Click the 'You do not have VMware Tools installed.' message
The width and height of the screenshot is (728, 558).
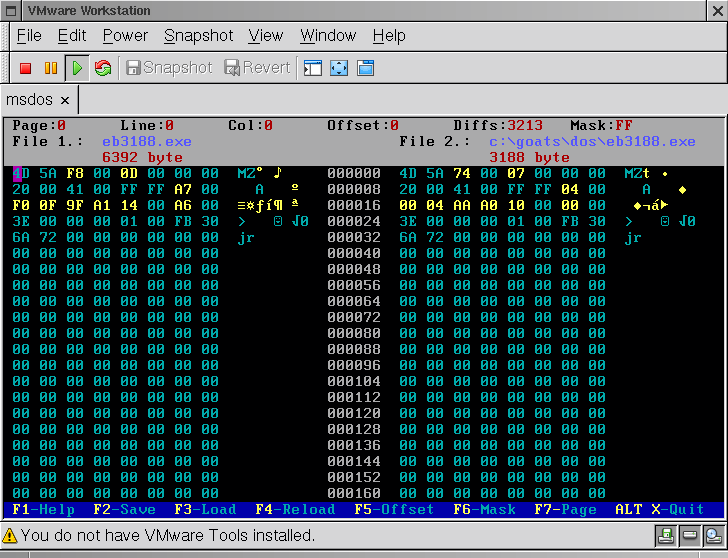tap(168, 536)
